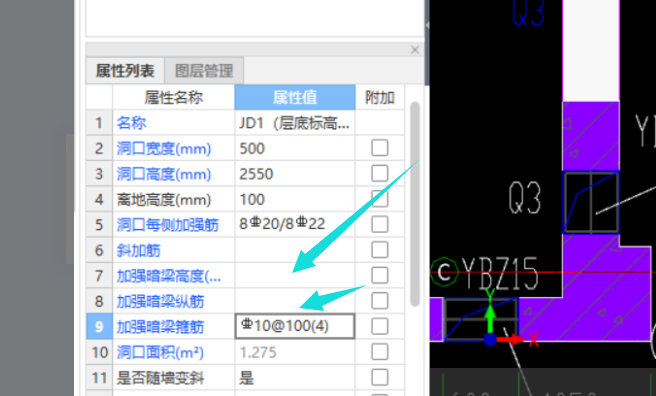Select the 加强暗梁纵筋 property label
The height and width of the screenshot is (396, 656).
(160, 301)
